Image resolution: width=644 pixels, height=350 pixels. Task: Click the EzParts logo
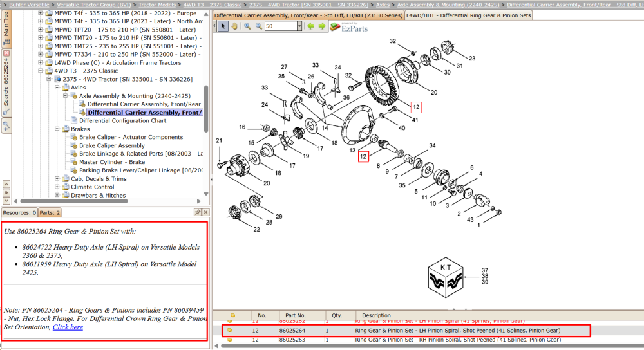[x=349, y=27]
